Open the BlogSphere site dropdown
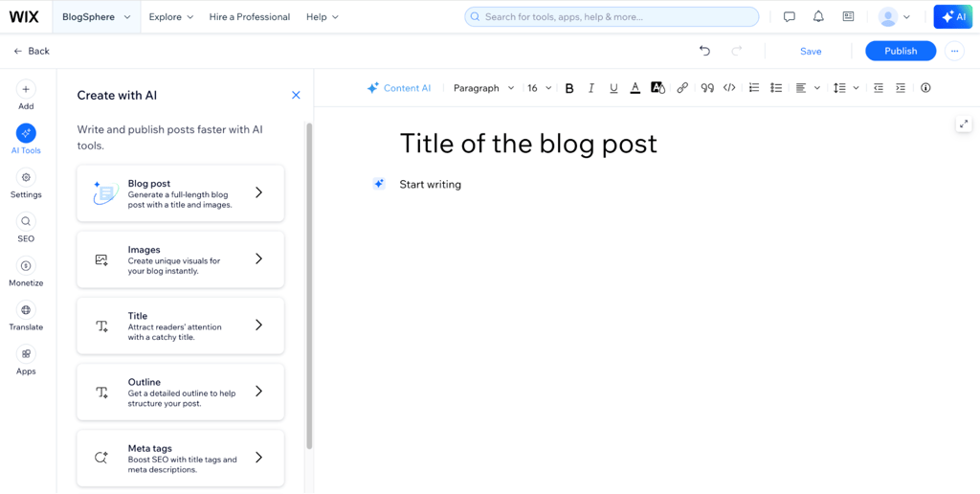This screenshot has height=494, width=980. click(x=97, y=17)
